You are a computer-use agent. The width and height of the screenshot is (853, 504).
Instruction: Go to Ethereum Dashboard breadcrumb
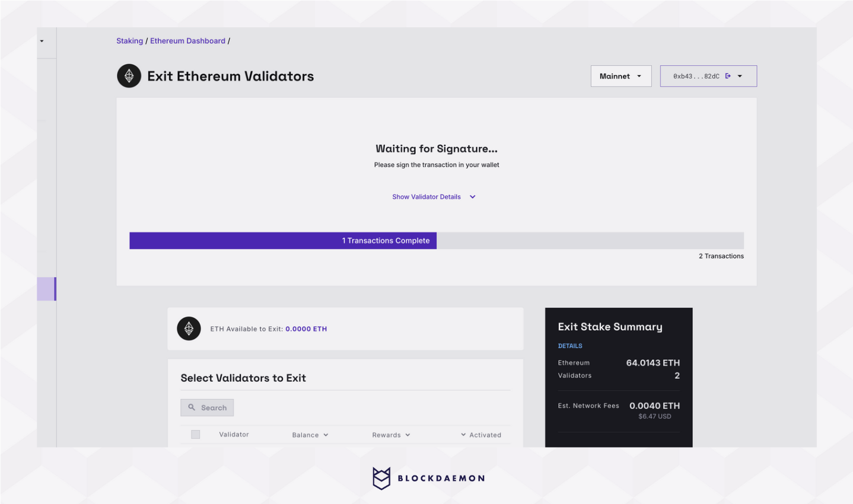click(x=187, y=41)
